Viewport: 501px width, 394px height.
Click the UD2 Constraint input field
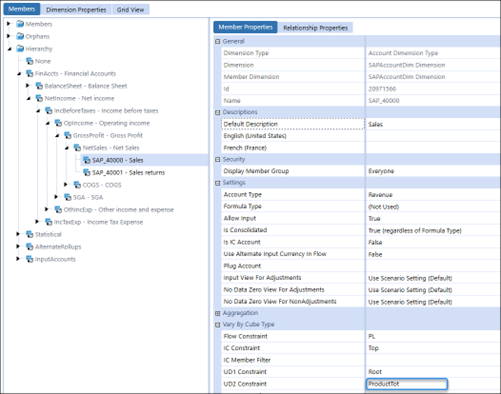(x=407, y=384)
